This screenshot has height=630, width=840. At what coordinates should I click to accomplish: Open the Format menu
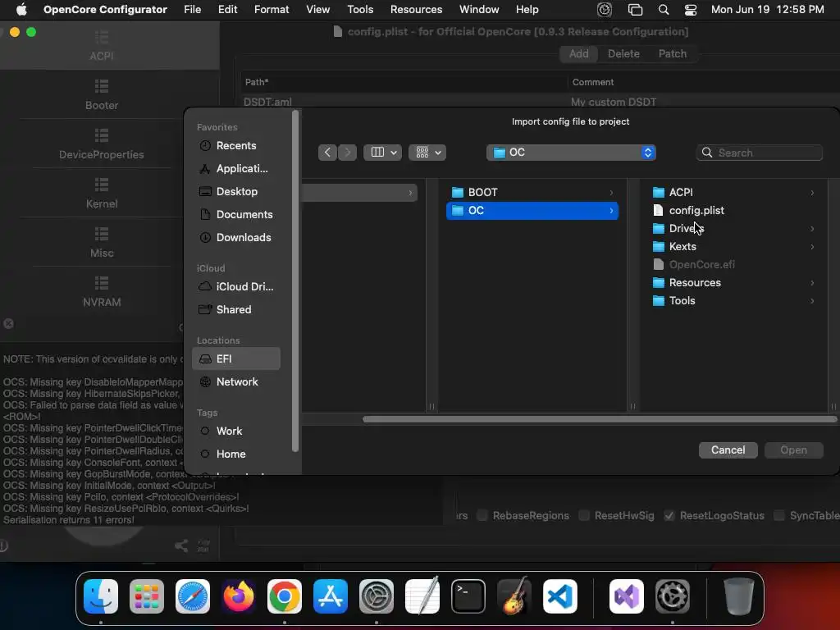tap(272, 10)
